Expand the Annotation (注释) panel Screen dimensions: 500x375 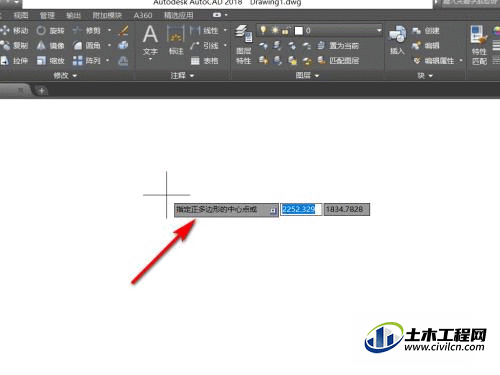(182, 76)
